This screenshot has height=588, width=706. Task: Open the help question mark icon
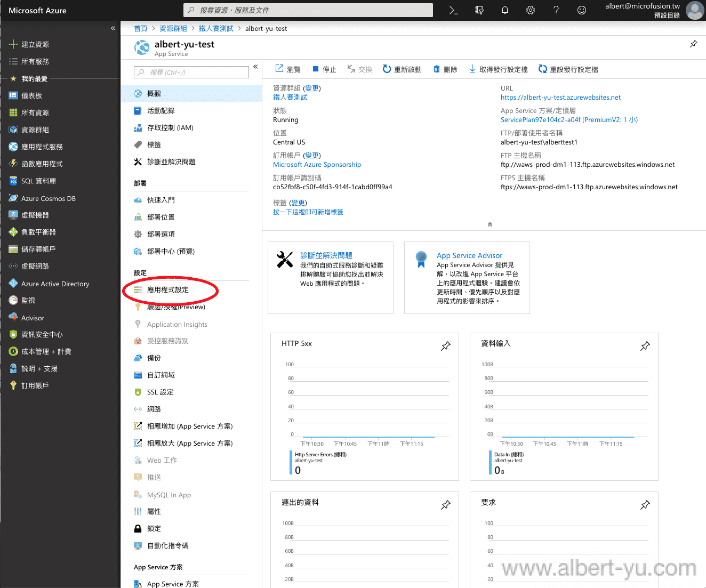tap(556, 10)
